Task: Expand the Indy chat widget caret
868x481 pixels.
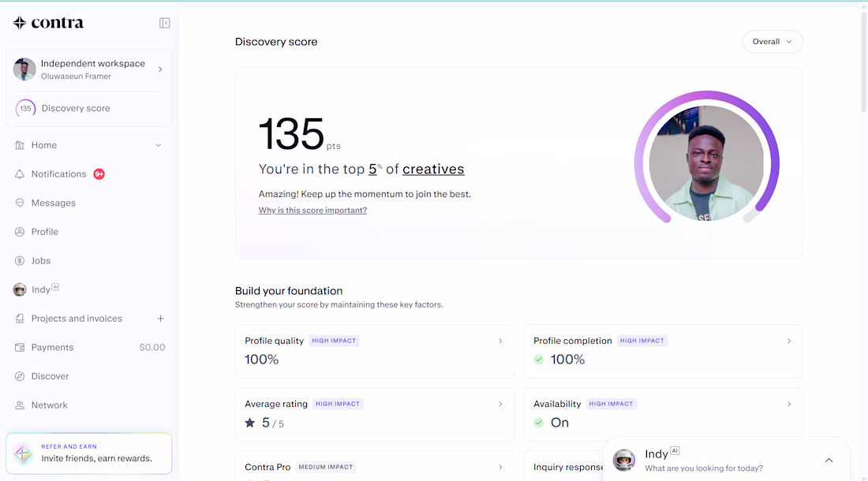Action: (829, 460)
